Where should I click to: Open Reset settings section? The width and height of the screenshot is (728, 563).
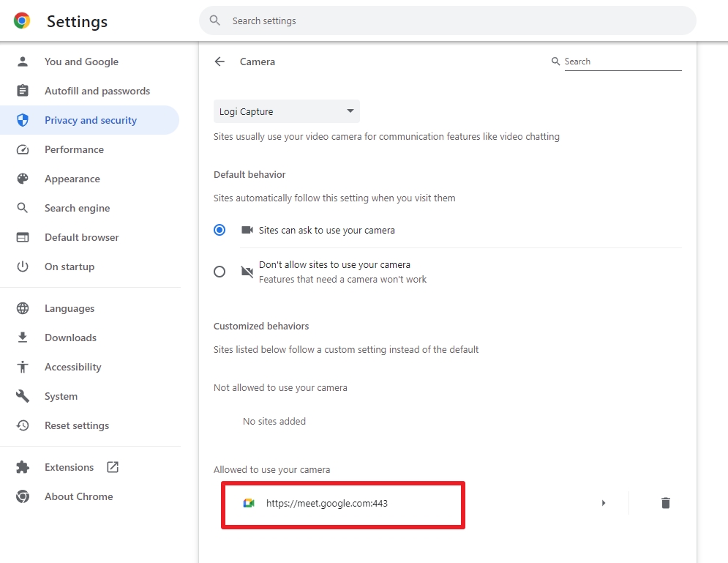[77, 425]
